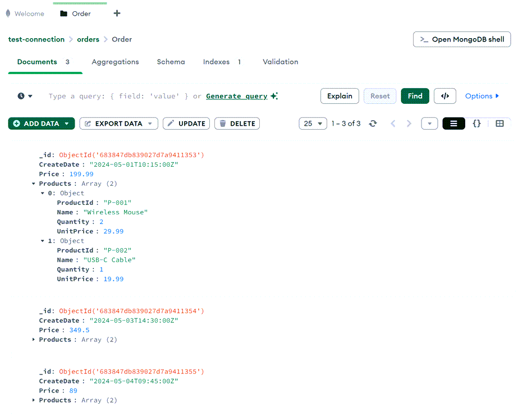518x420 pixels.
Task: Click Open MongoDB shell button
Action: 462,39
